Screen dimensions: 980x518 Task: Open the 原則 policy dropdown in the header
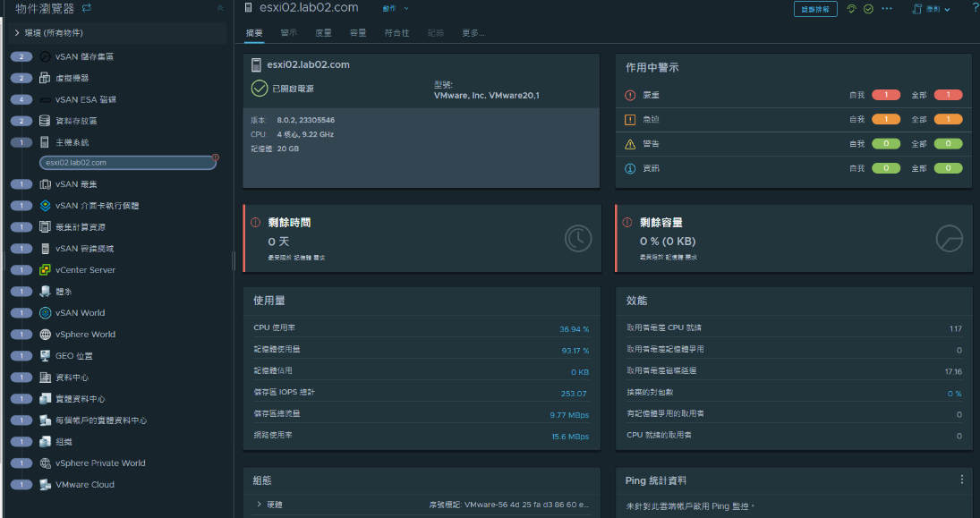pyautogui.click(x=932, y=9)
